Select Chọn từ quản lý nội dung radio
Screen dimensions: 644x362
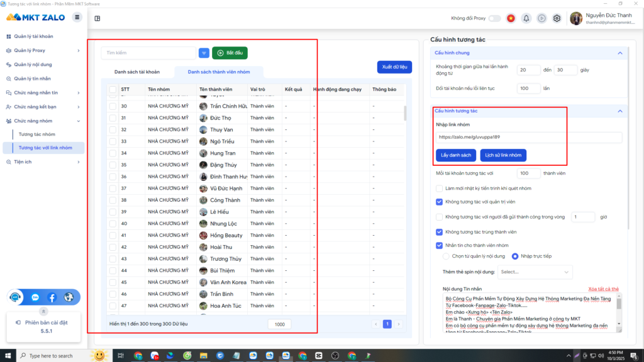tap(446, 256)
